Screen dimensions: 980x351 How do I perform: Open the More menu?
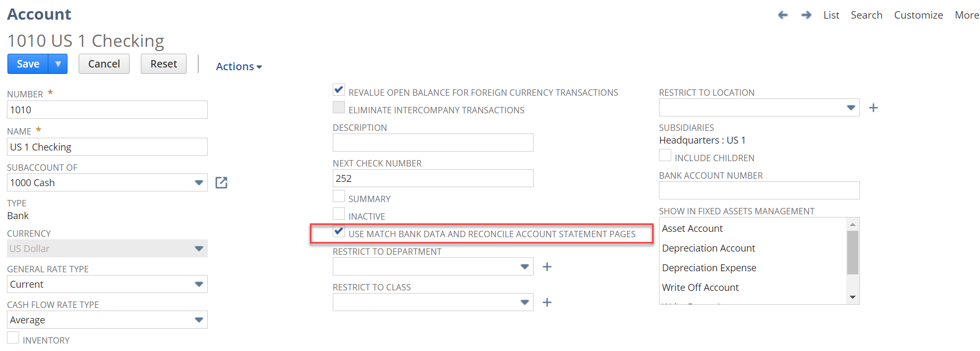point(966,15)
